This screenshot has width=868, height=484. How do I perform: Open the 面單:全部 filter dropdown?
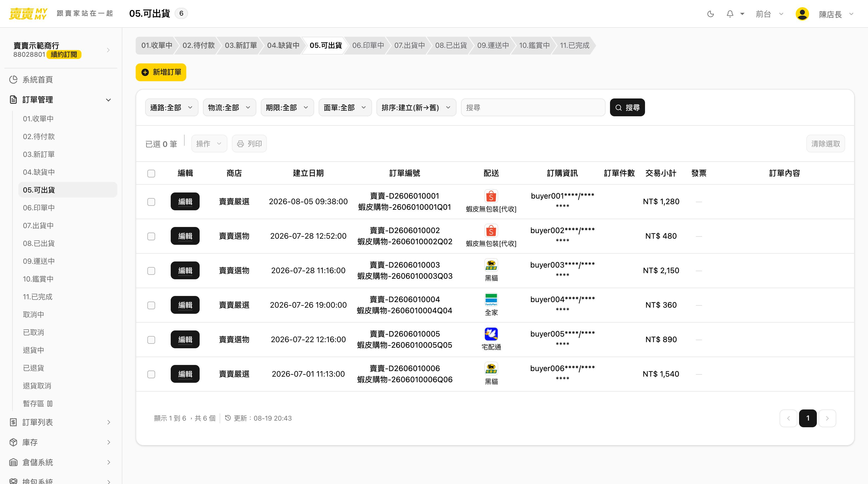(345, 108)
